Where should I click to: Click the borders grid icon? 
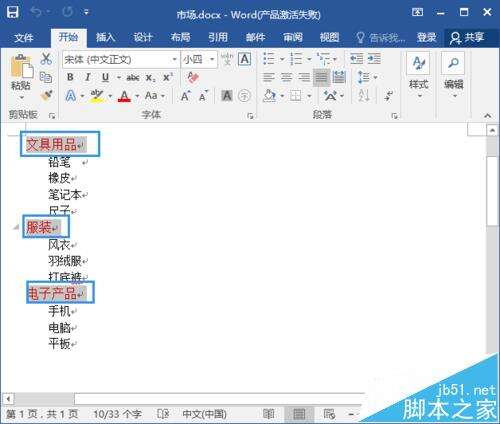(x=295, y=96)
